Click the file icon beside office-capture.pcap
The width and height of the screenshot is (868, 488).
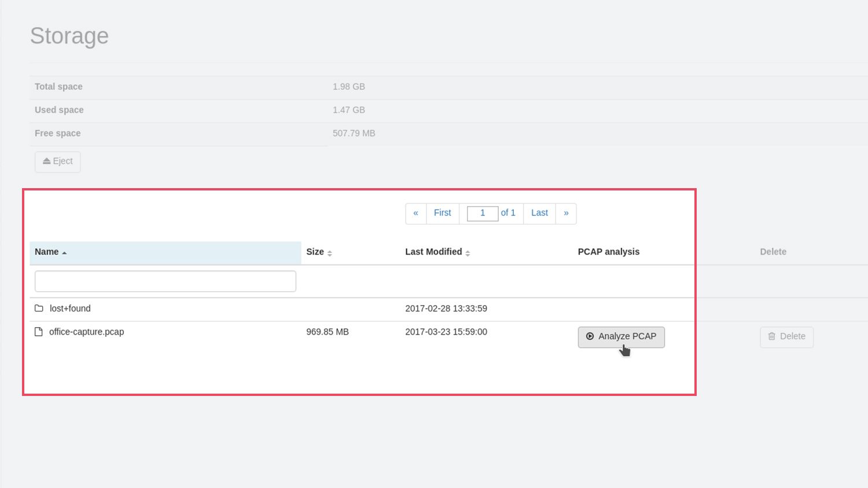click(38, 331)
